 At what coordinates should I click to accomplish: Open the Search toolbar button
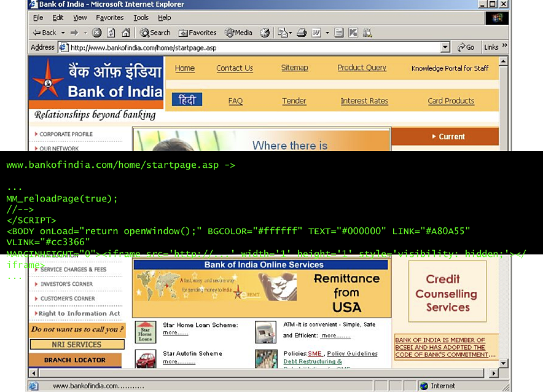click(x=155, y=33)
